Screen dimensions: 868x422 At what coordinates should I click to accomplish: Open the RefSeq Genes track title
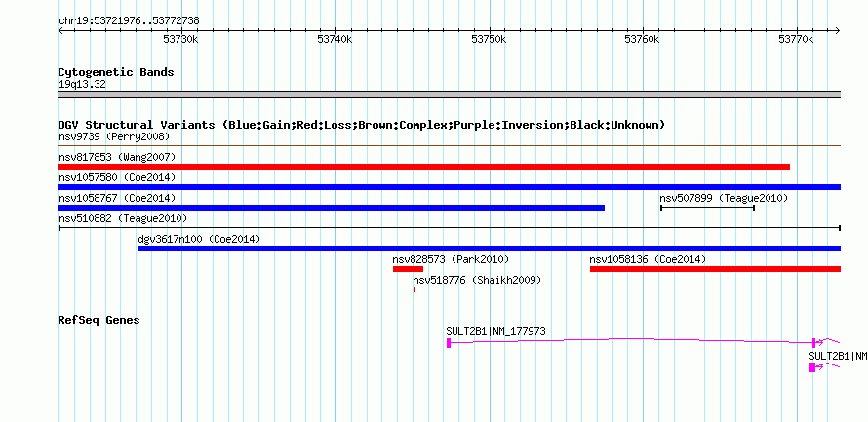tap(99, 321)
